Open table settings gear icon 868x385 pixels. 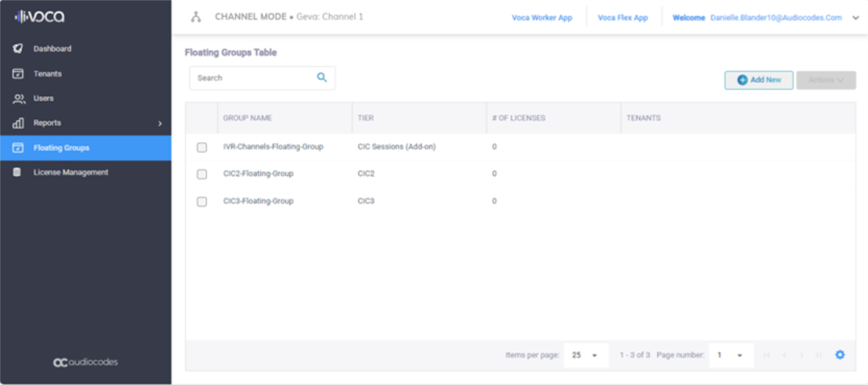coord(839,355)
